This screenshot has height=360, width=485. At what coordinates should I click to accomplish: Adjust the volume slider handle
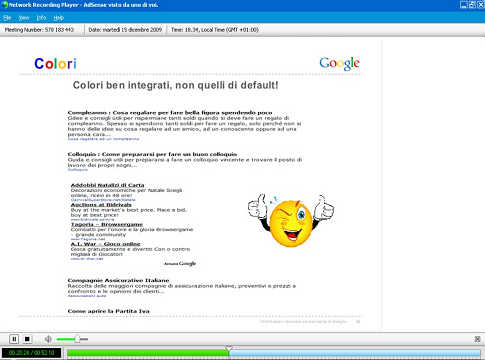(x=77, y=339)
